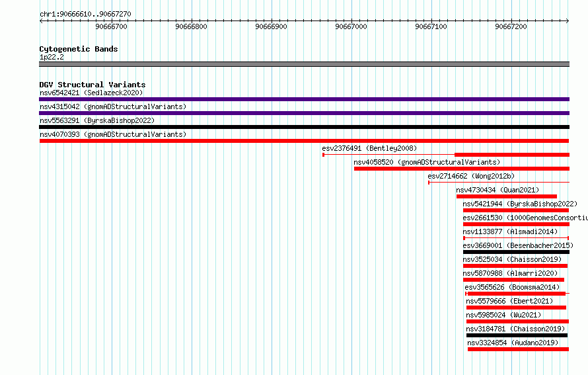Screen dimensions: 588x375
Task: Open the nsv5870988 (Almarri2020) label
Action: coord(510,273)
